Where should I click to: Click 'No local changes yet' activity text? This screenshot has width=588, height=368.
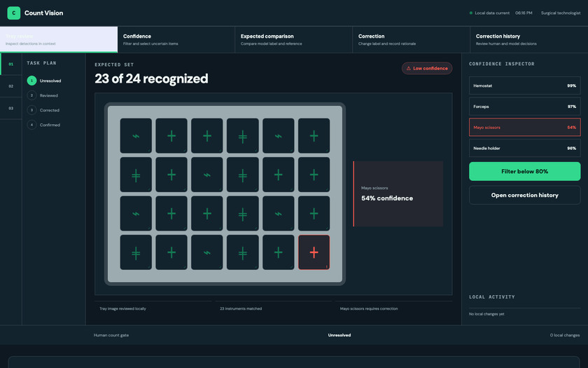[x=486, y=314]
